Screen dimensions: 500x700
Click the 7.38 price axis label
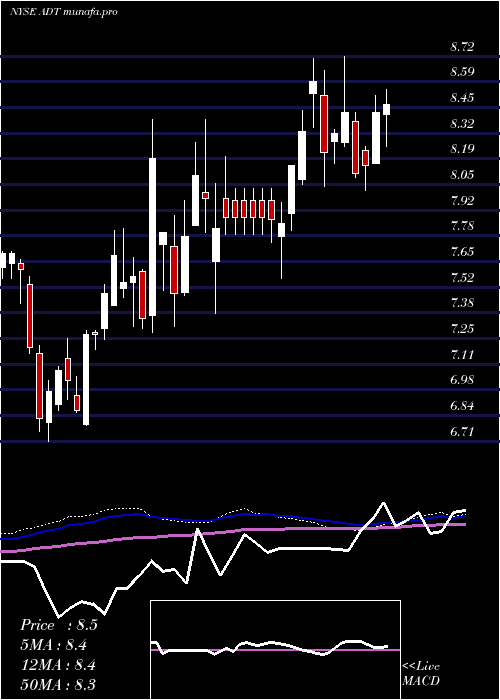(462, 303)
